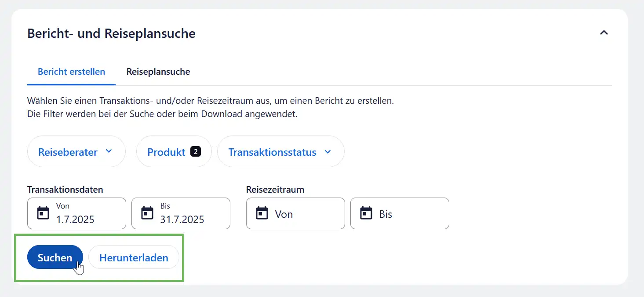Screen dimensions: 644x297
Task: Open the Produkt filter pill
Action: [x=166, y=152]
